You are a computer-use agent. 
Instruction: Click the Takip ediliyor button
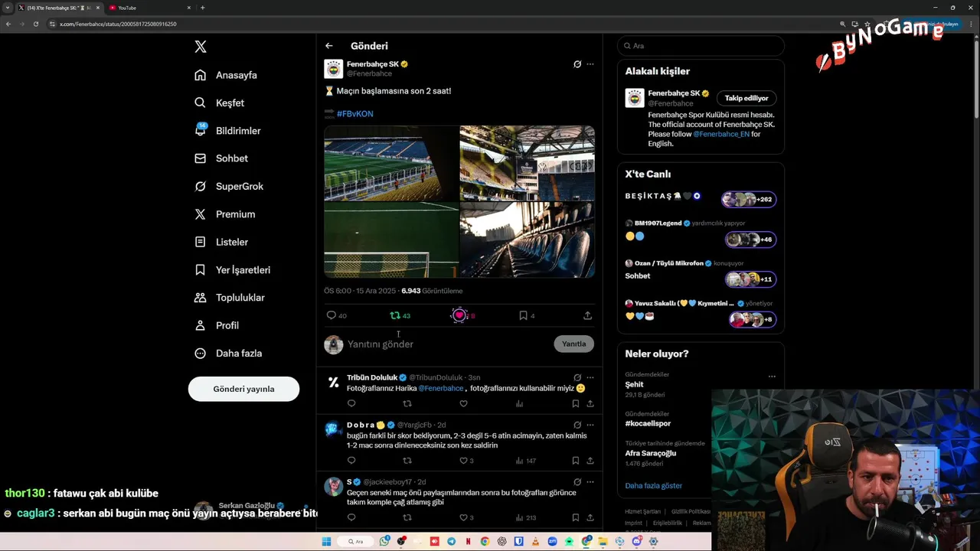click(x=746, y=98)
